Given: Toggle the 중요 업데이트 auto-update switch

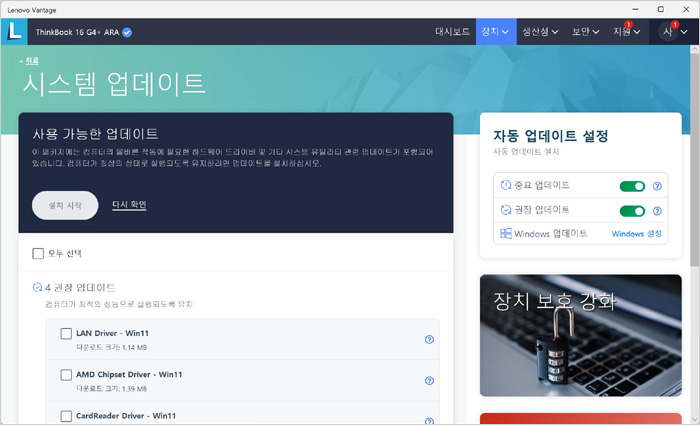Looking at the screenshot, I should (x=633, y=186).
